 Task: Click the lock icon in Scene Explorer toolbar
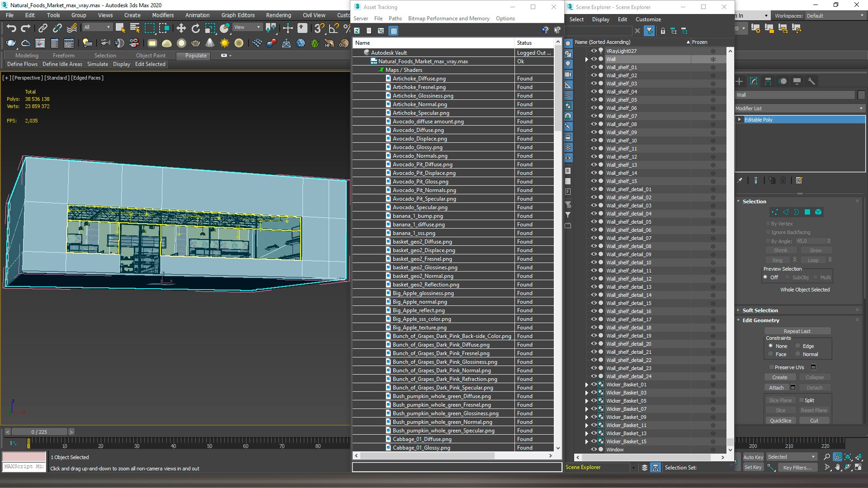tap(663, 31)
